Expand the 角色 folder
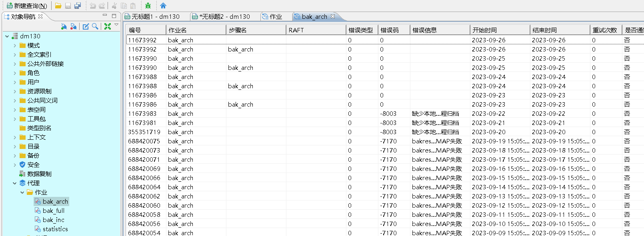Screen dimensions: 644x236 [x=15, y=73]
